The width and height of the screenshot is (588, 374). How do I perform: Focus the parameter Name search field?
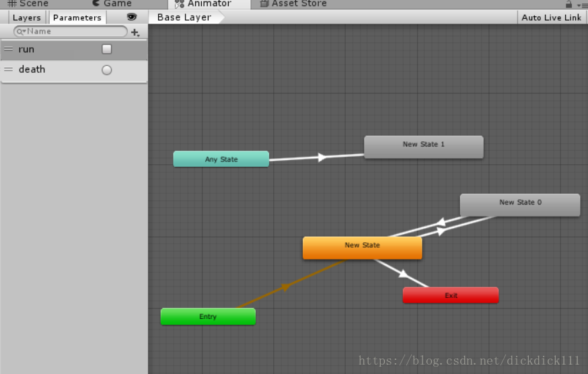[71, 32]
